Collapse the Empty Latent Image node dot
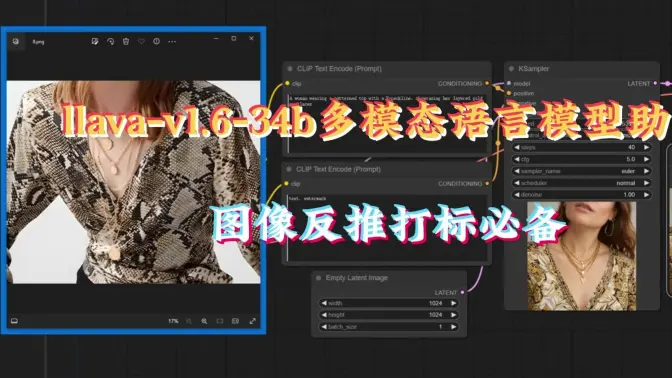 click(x=318, y=278)
